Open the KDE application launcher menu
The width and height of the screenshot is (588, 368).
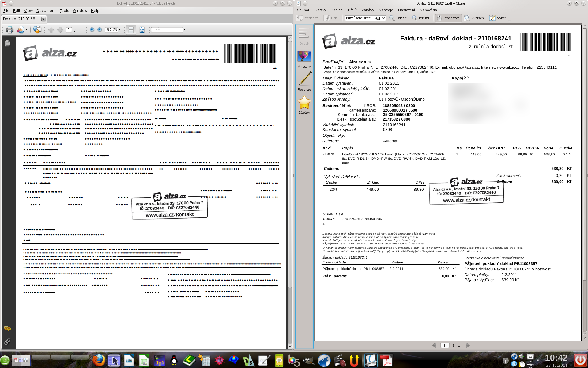point(5,361)
